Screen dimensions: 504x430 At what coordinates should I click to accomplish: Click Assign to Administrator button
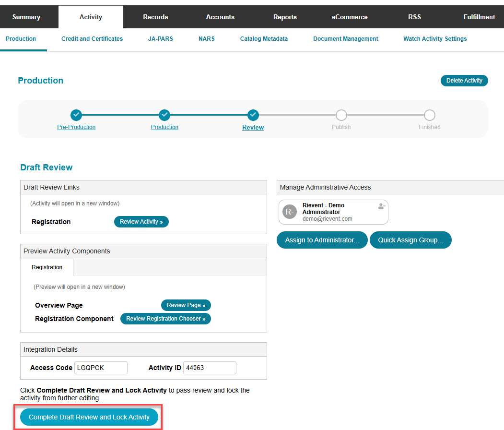coord(322,240)
